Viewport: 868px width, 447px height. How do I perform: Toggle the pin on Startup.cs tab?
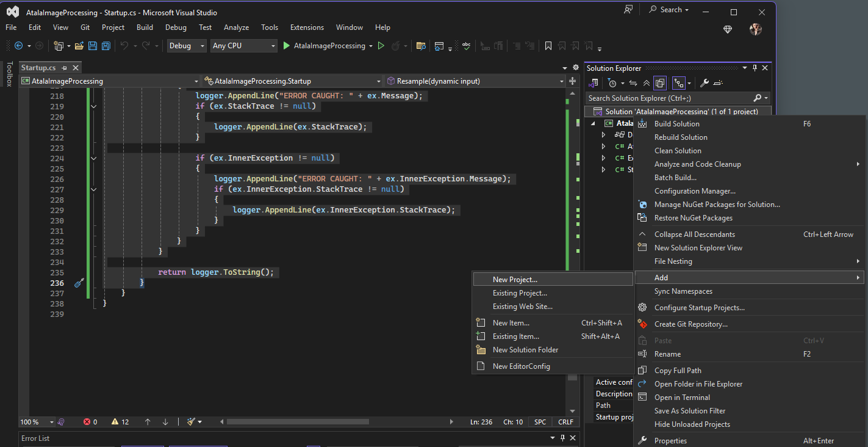click(x=64, y=68)
